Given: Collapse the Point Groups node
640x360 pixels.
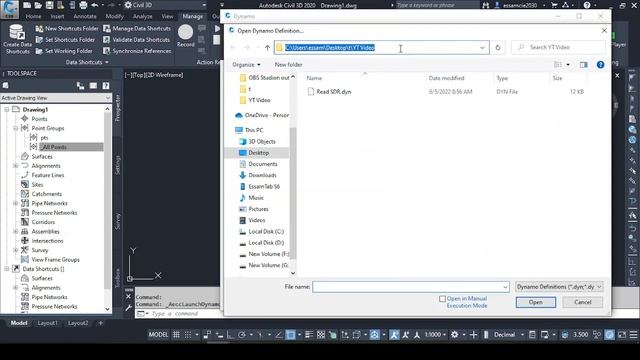Looking at the screenshot, I should click(x=16, y=128).
